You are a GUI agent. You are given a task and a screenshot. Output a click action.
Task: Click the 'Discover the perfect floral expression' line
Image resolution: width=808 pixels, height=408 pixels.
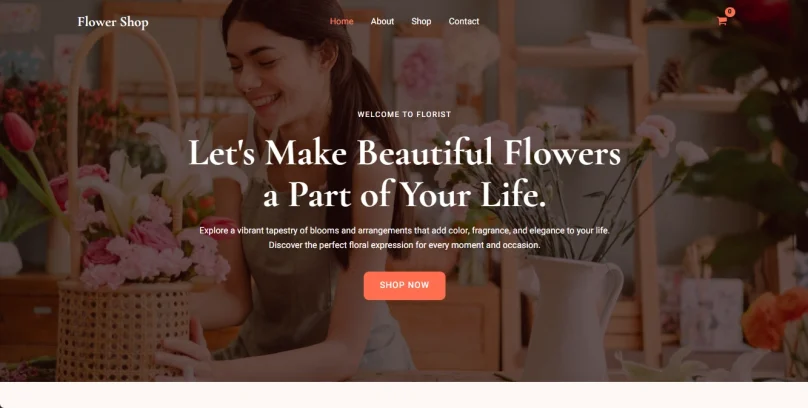(405, 245)
